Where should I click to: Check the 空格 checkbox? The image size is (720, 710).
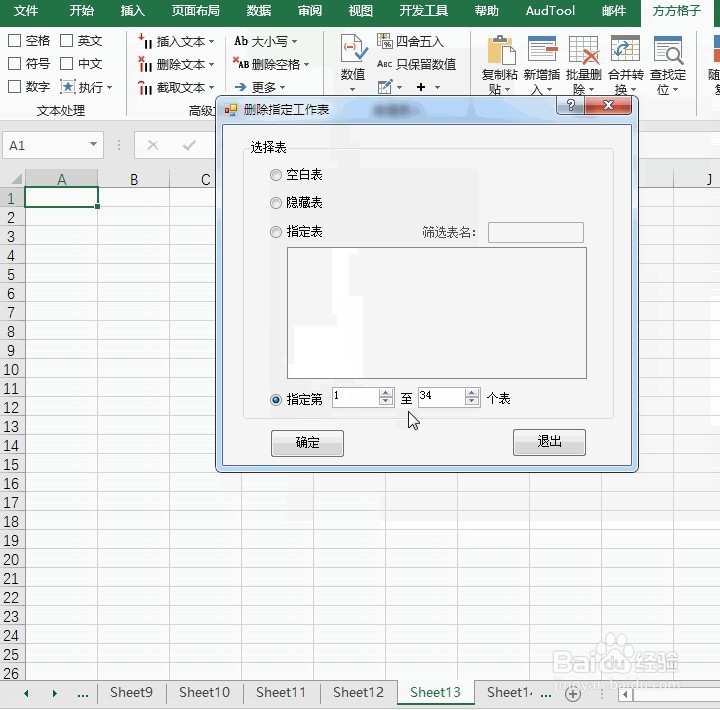tap(15, 40)
